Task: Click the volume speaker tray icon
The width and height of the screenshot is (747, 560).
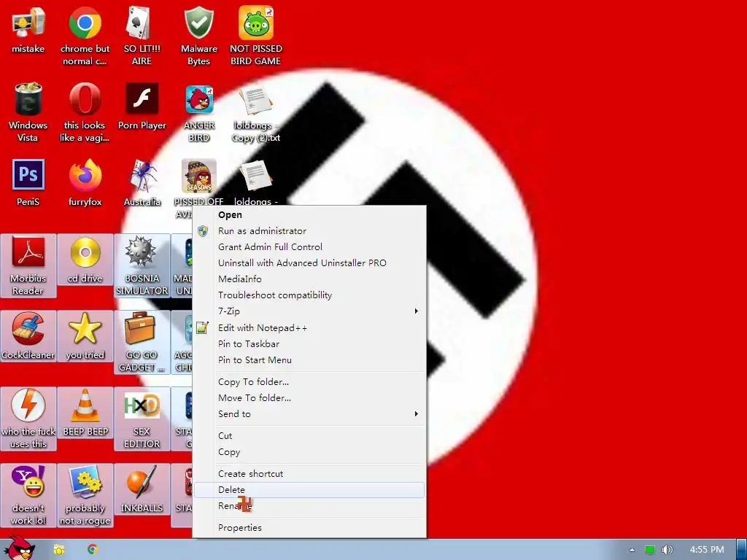Action: (667, 550)
